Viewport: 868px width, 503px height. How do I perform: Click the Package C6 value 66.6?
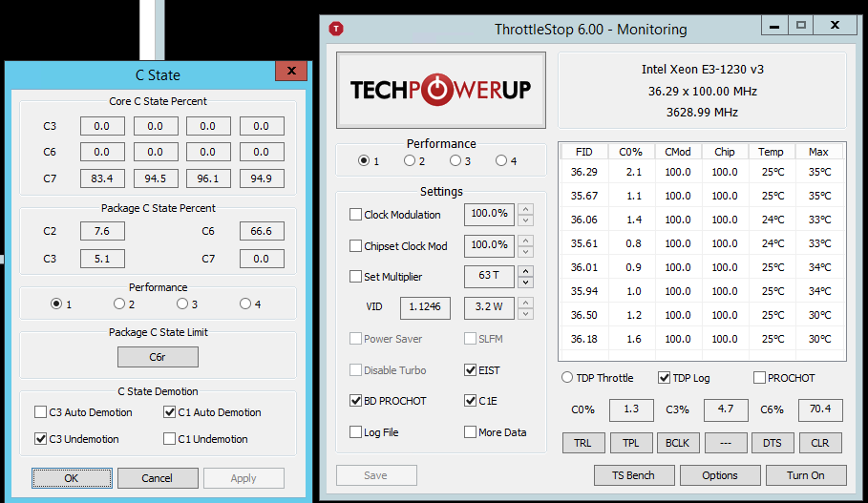coord(262,231)
